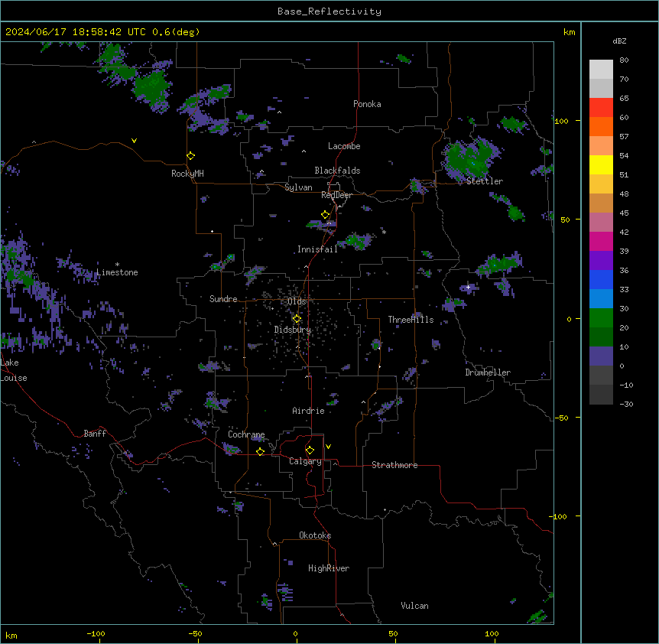Click the 0.6(deg) elevation angle text
This screenshot has height=644, width=659.
[176, 32]
